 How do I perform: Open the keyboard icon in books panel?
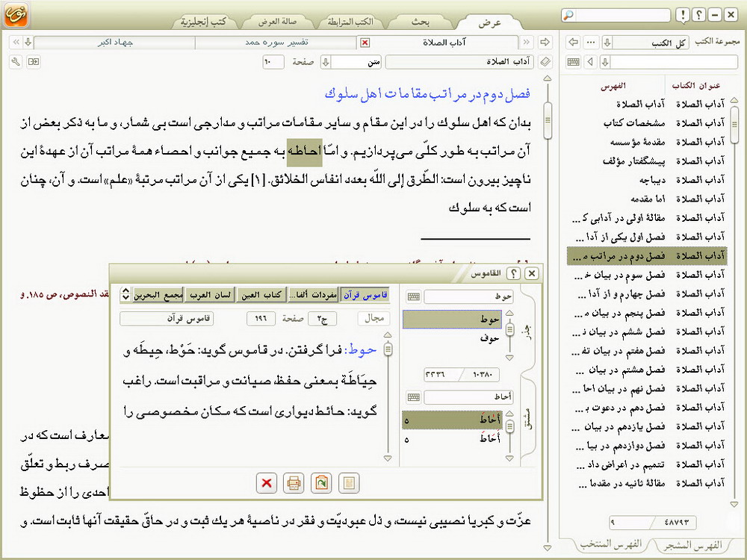point(574,62)
